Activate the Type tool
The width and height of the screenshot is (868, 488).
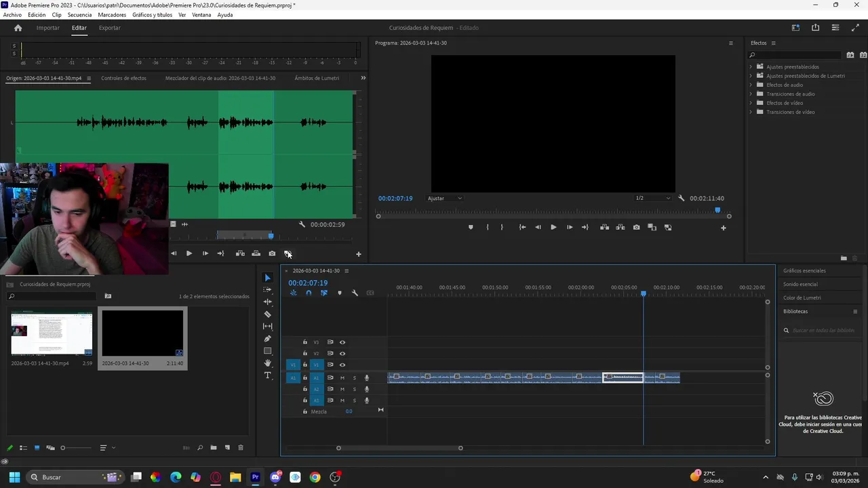tap(267, 375)
